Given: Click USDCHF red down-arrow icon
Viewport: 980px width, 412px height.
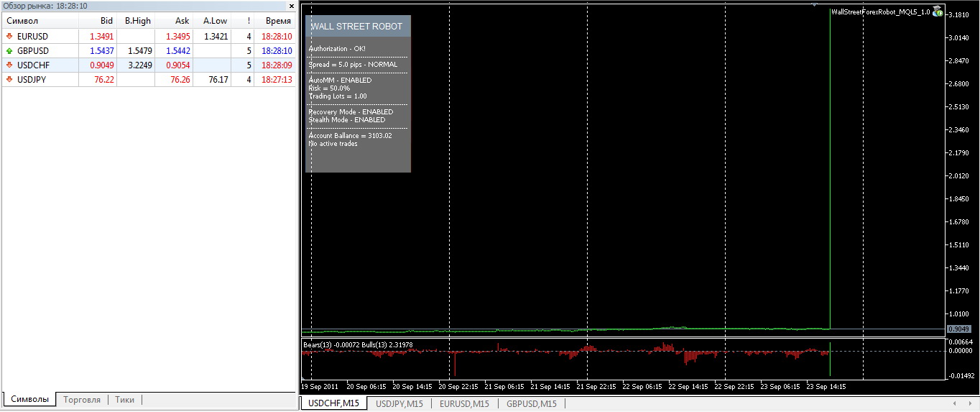Looking at the screenshot, I should pyautogui.click(x=9, y=65).
